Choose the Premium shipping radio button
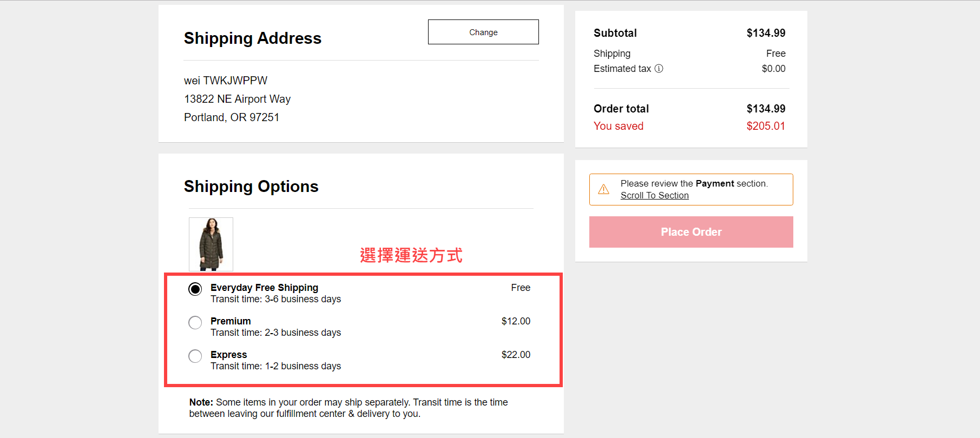The image size is (980, 438). [195, 323]
